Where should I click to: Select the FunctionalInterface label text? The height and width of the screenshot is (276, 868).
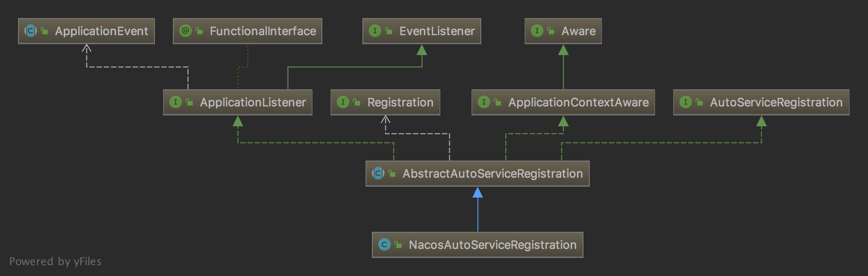pos(263,31)
